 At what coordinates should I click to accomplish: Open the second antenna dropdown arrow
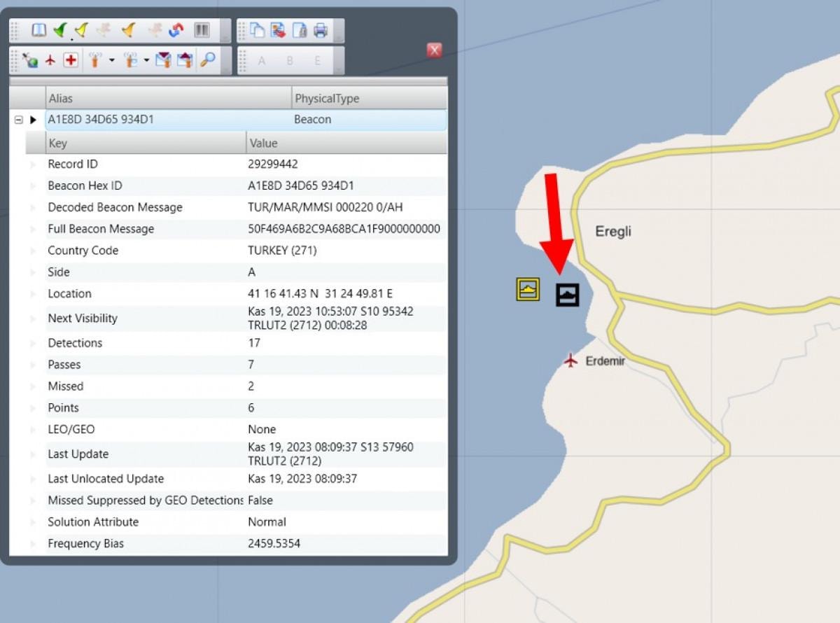tap(146, 61)
